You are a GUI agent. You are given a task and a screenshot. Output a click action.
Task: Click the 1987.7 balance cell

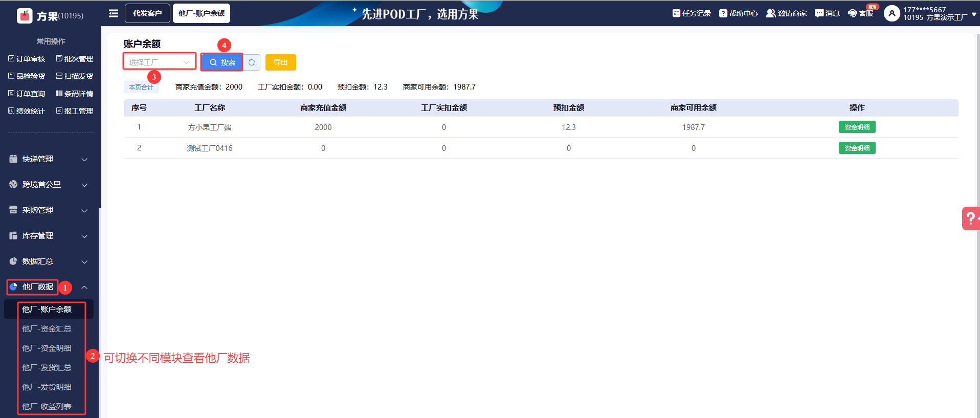pyautogui.click(x=694, y=127)
